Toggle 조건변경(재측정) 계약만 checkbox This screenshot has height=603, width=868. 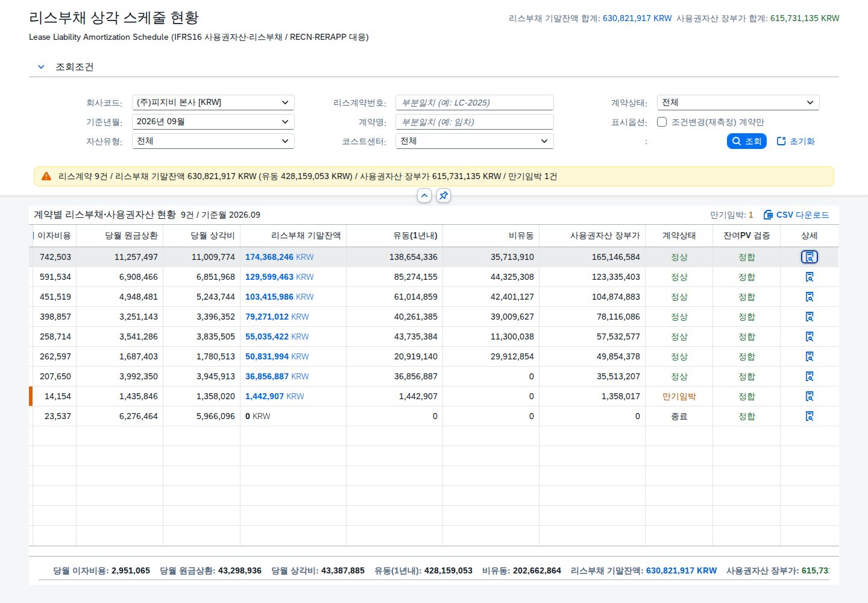(662, 122)
